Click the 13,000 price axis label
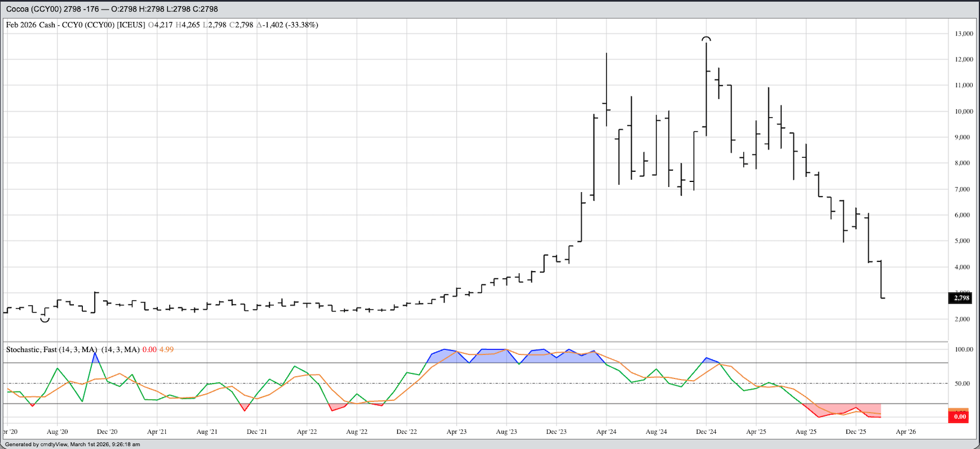The width and height of the screenshot is (980, 449). coord(964,34)
